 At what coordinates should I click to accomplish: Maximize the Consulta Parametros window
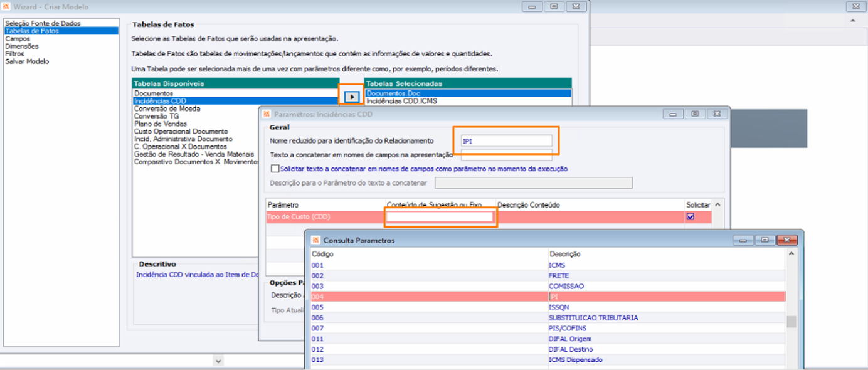point(765,240)
